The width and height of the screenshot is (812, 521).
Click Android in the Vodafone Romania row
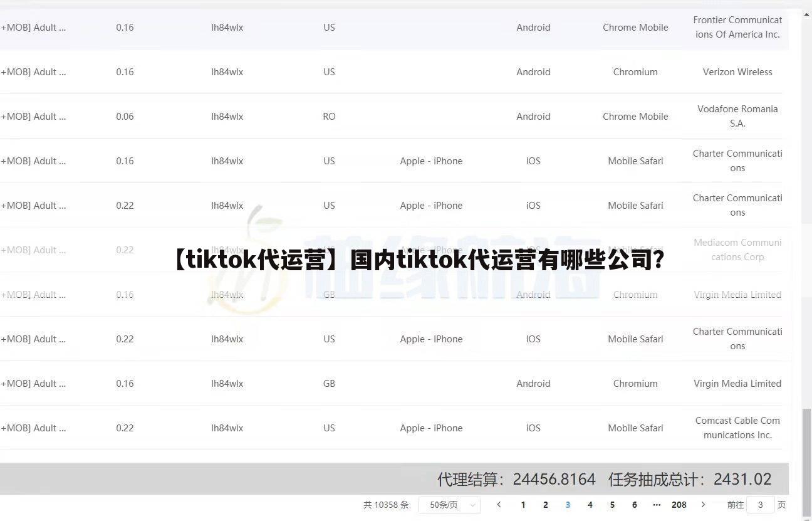(533, 116)
